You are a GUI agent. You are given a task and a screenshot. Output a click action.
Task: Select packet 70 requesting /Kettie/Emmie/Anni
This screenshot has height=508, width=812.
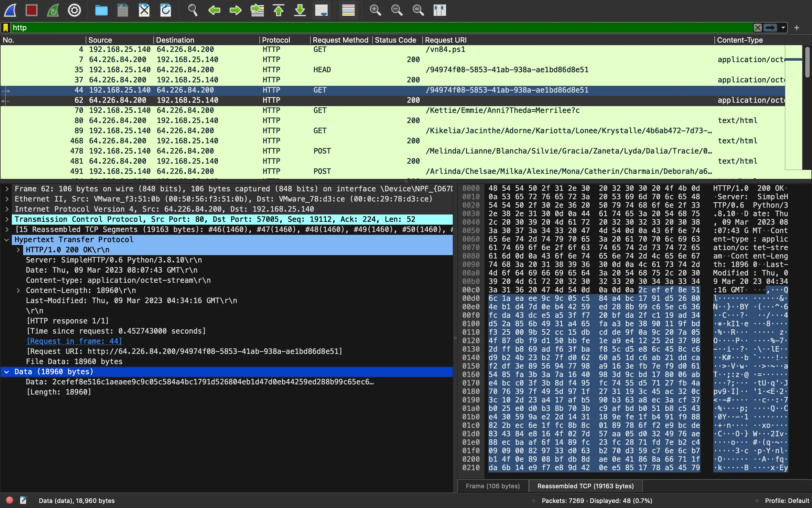tap(392, 110)
